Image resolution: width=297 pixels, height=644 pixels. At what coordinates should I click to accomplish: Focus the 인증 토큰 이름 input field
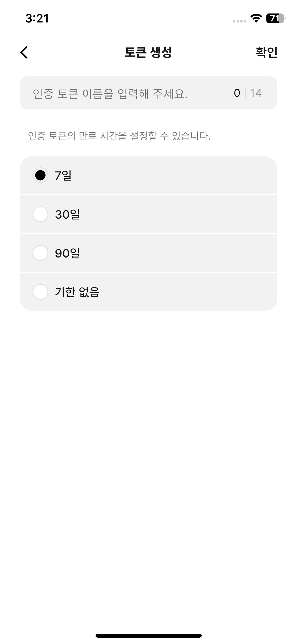[x=119, y=93]
